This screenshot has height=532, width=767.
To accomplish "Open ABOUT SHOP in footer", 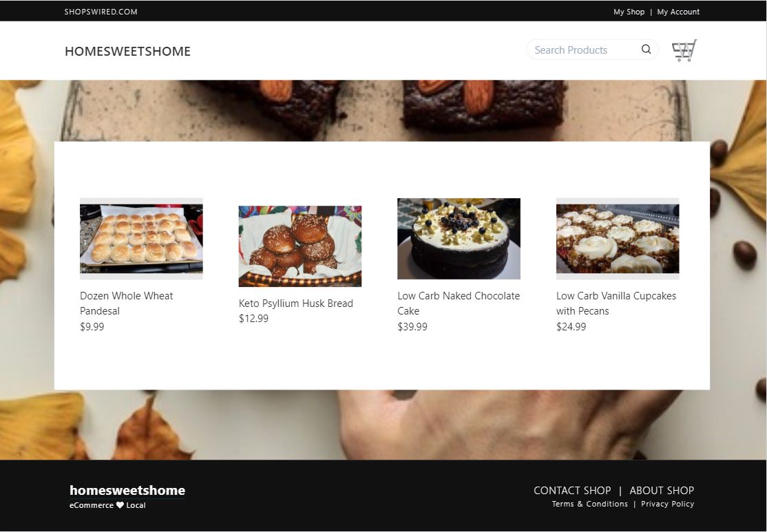I will pos(662,491).
